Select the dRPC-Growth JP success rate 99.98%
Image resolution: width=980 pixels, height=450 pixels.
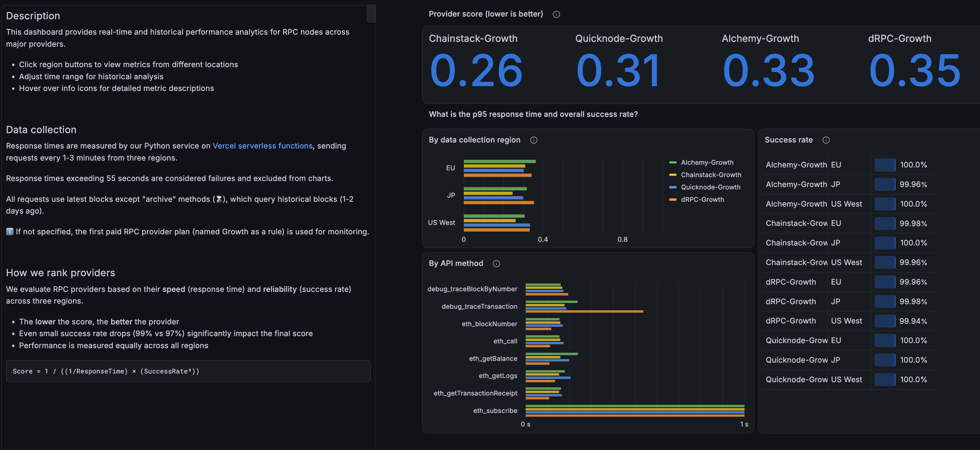tap(913, 302)
